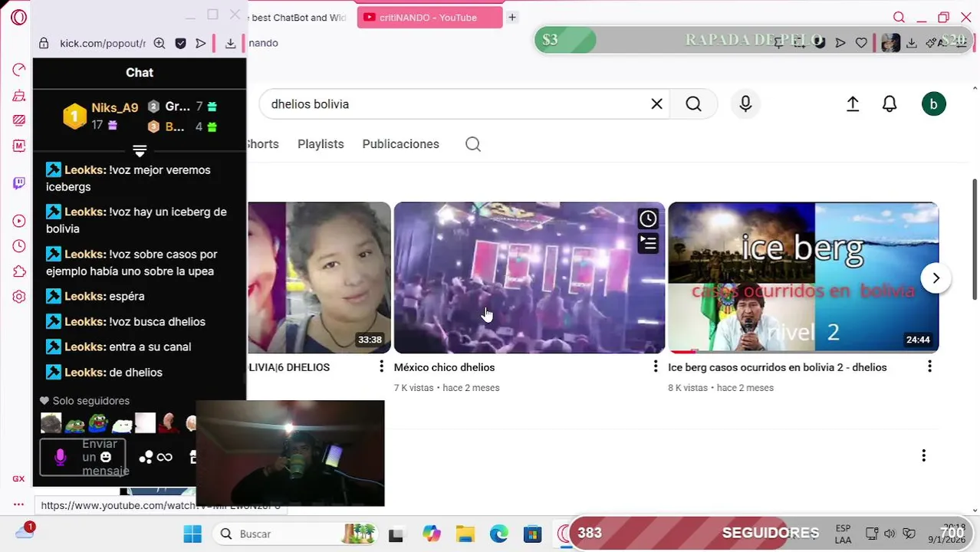Viewport: 980px width, 552px height.
Task: Open the three-dot menu in lower section
Action: pyautogui.click(x=923, y=455)
